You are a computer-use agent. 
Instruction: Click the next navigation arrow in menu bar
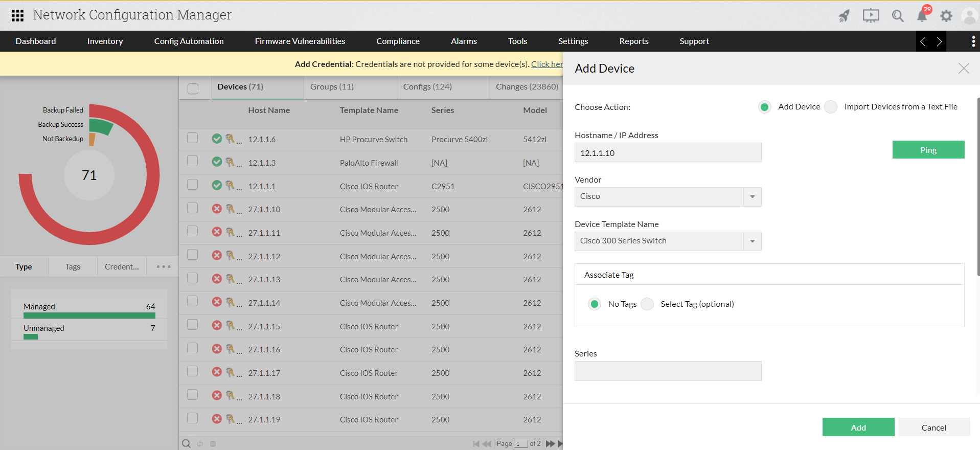pyautogui.click(x=939, y=41)
